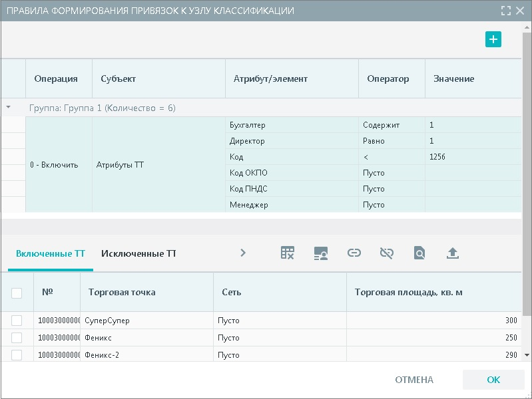
Task: Sort by Оператор column header
Action: [x=392, y=78]
